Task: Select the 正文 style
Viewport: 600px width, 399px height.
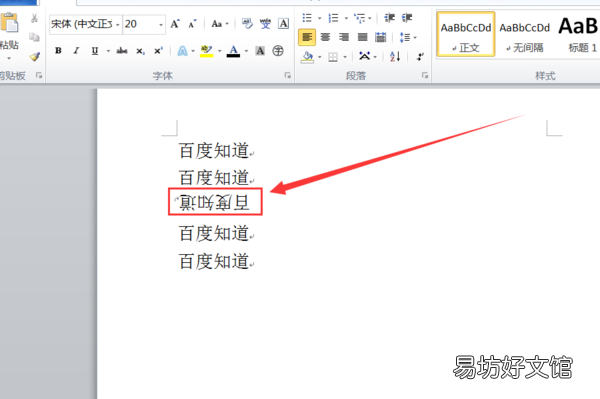Action: [x=466, y=35]
